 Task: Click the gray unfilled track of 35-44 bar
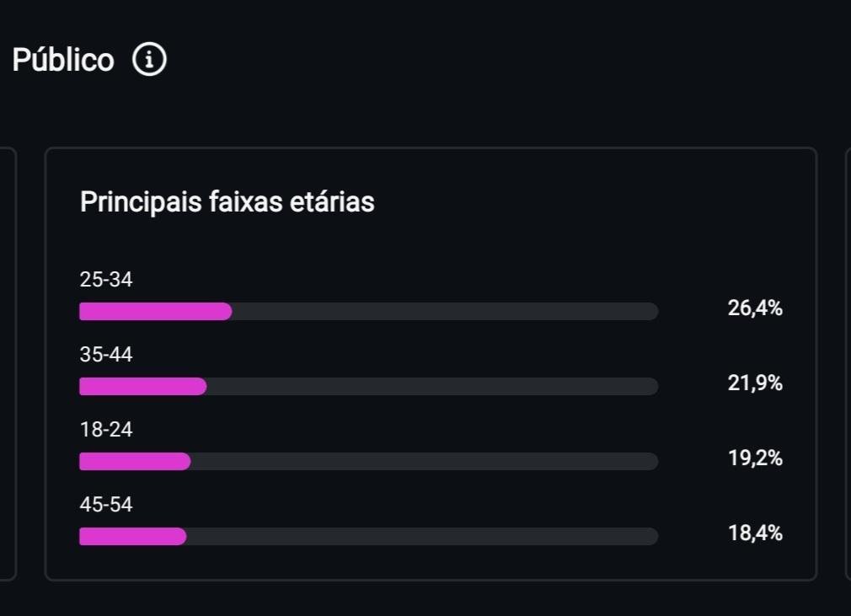(432, 387)
